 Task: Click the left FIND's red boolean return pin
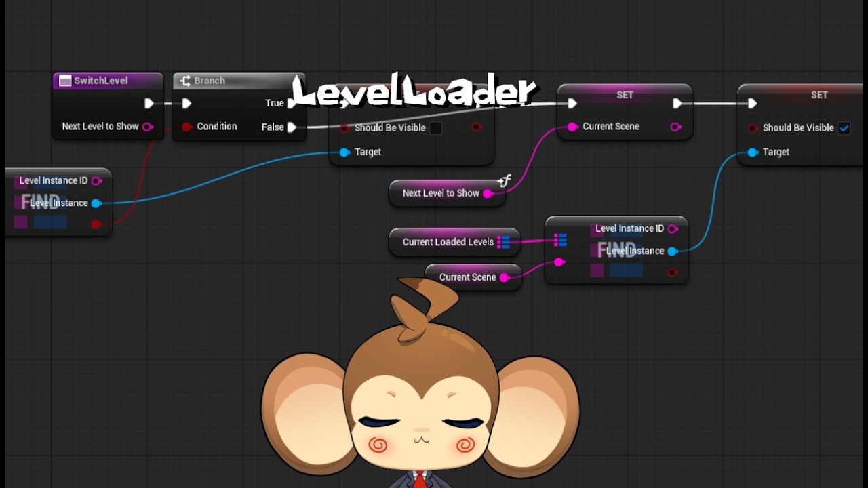(x=96, y=224)
